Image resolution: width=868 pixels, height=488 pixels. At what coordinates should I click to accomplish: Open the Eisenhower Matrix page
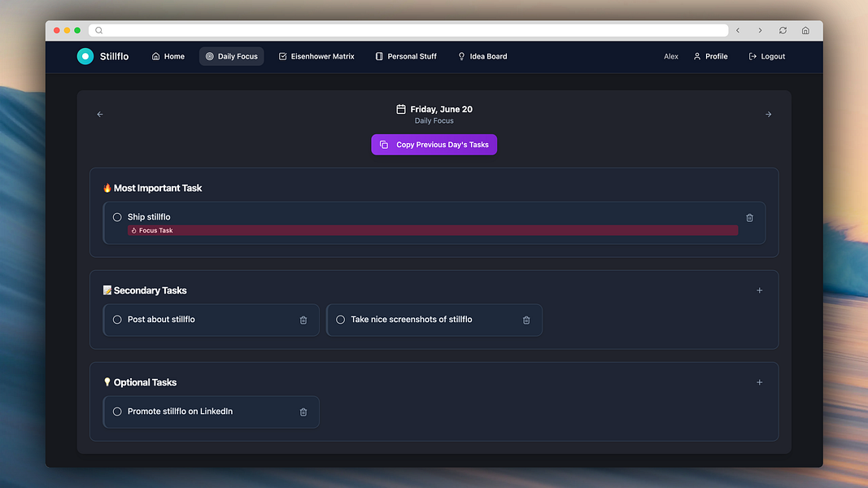(316, 56)
